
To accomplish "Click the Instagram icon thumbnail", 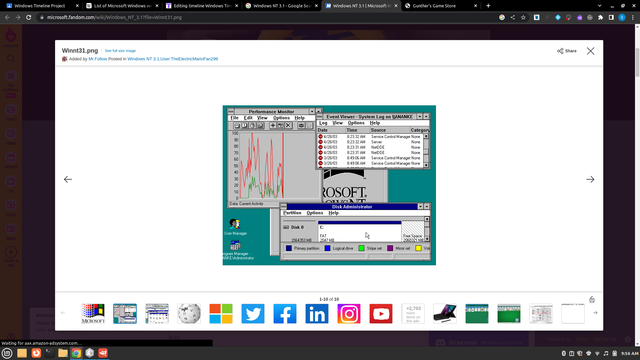I will [349, 313].
